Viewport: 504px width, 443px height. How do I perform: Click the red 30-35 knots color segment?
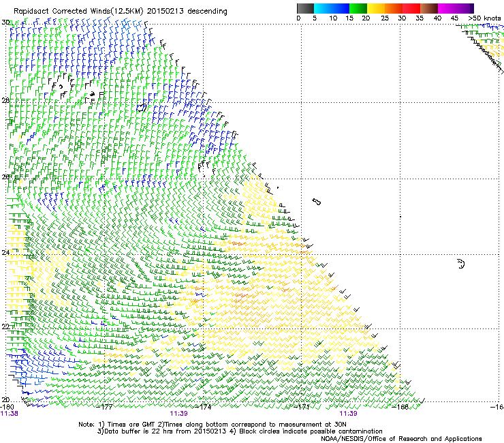pyautogui.click(x=411, y=8)
